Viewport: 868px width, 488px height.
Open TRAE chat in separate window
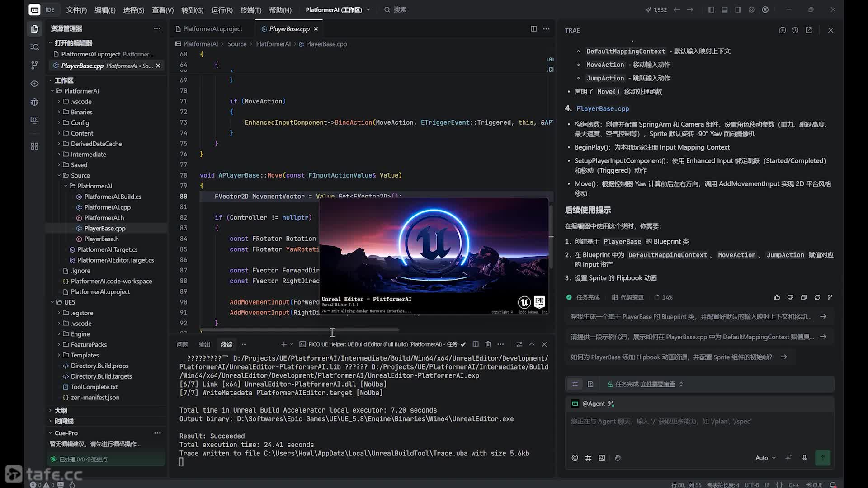click(x=809, y=30)
